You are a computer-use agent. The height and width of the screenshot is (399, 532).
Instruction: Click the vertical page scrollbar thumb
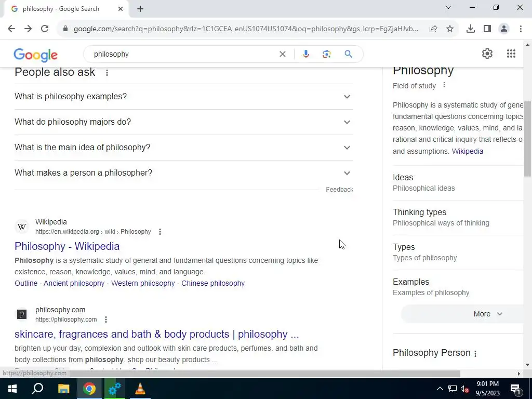tap(528, 138)
